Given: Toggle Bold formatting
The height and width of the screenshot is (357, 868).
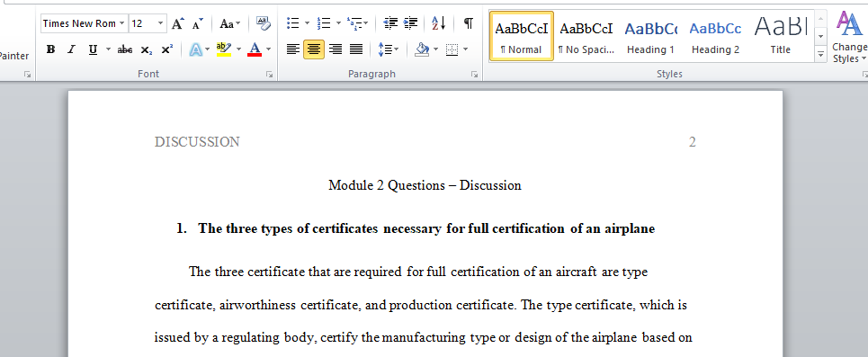Looking at the screenshot, I should tap(50, 49).
